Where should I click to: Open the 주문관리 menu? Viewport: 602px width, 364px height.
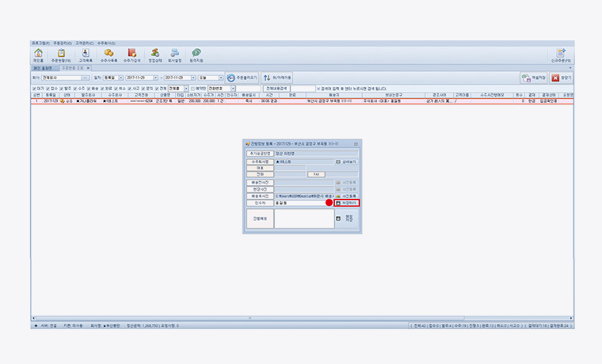point(62,43)
